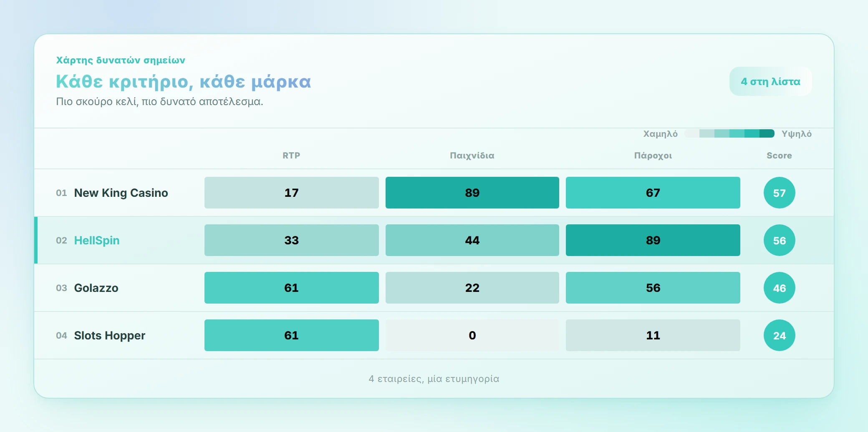Viewport: 868px width, 432px height.
Task: Open the HellSpin brand link
Action: [97, 240]
